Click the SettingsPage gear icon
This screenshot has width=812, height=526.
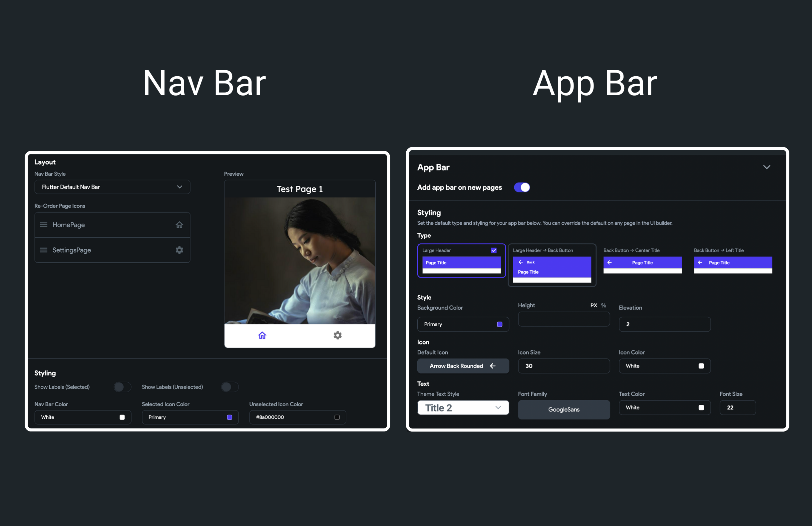tap(180, 250)
